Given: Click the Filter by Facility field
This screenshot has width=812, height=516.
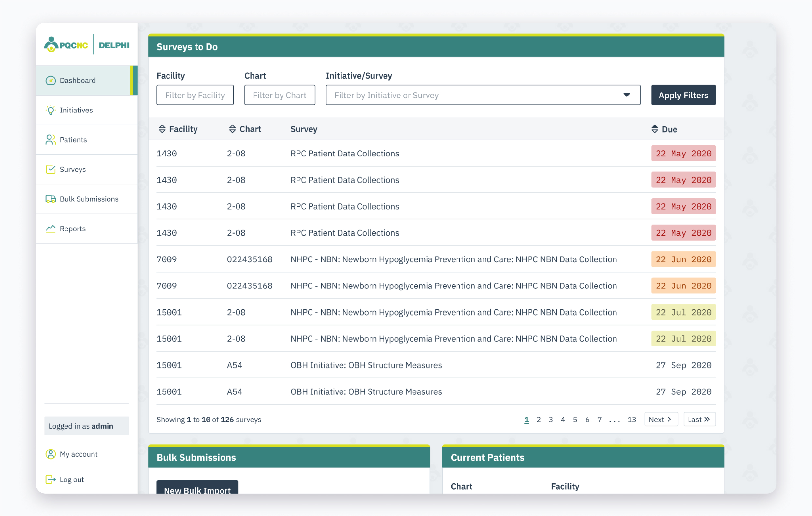Looking at the screenshot, I should coord(195,95).
